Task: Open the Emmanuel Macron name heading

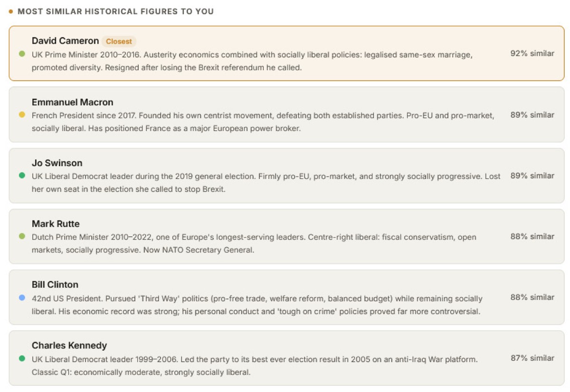Action: point(72,102)
